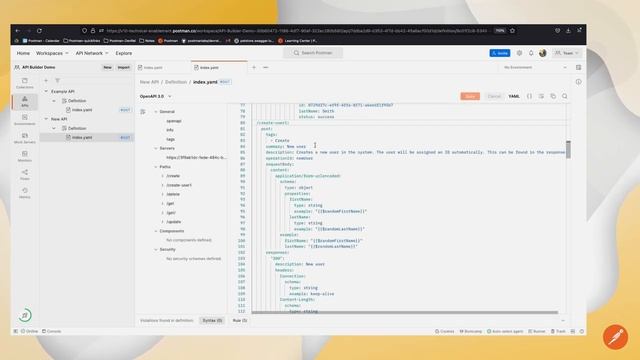Click the New button in workspace header

pos(107,67)
